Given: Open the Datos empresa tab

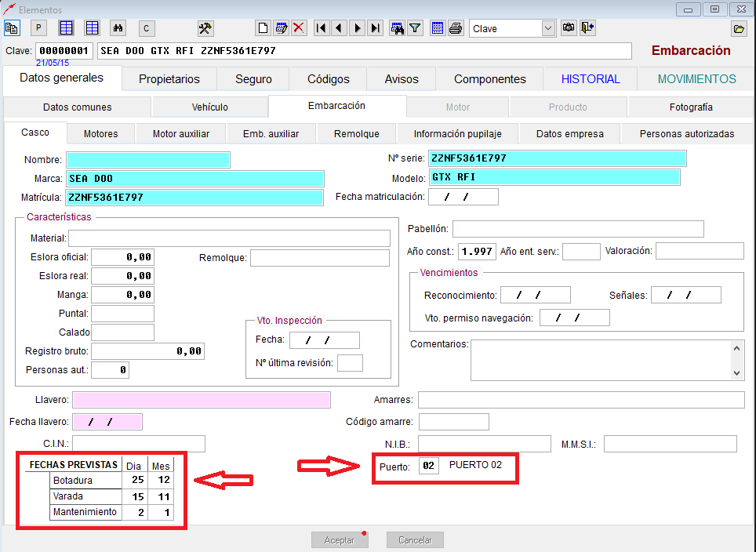Looking at the screenshot, I should 570,133.
